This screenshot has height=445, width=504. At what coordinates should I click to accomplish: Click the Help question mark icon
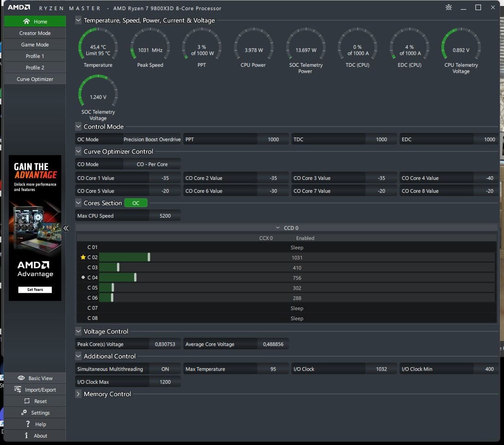[x=28, y=424]
